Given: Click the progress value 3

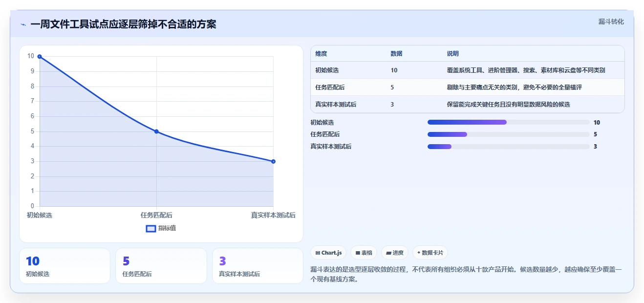Looking at the screenshot, I should (x=595, y=146).
